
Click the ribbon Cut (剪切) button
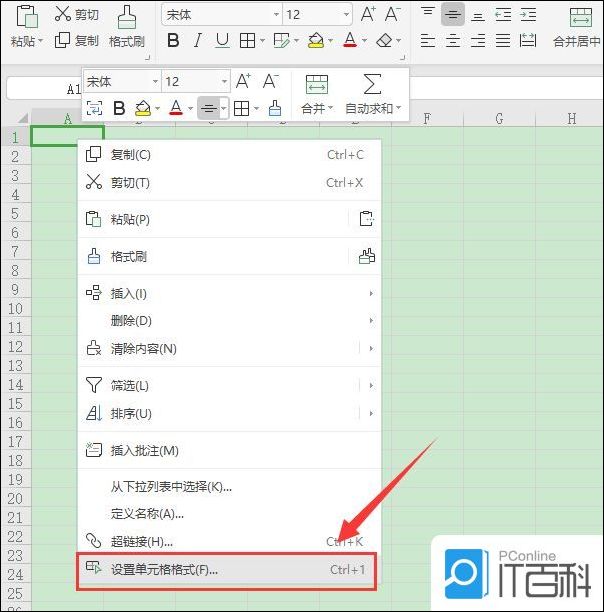pos(76,14)
